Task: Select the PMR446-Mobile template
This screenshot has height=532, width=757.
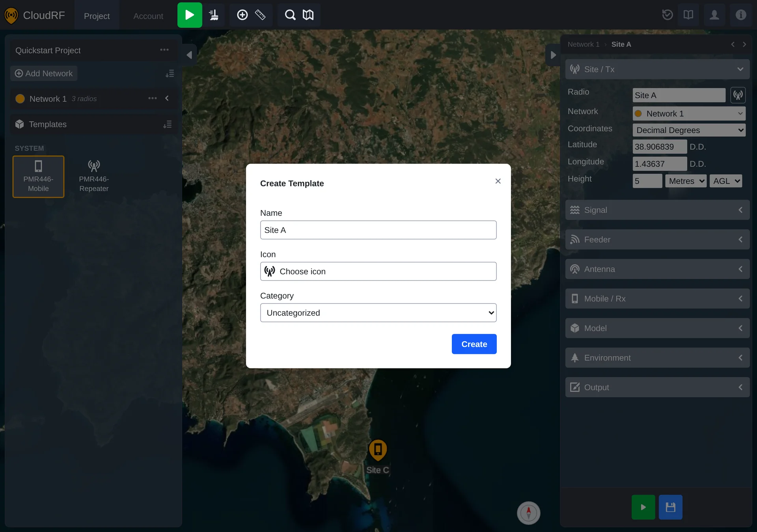Action: point(38,177)
